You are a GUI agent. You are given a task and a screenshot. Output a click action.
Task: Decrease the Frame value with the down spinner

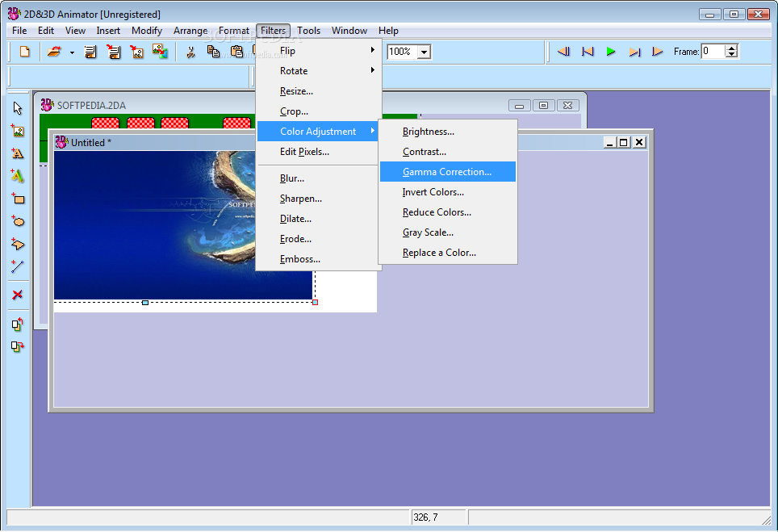click(732, 55)
